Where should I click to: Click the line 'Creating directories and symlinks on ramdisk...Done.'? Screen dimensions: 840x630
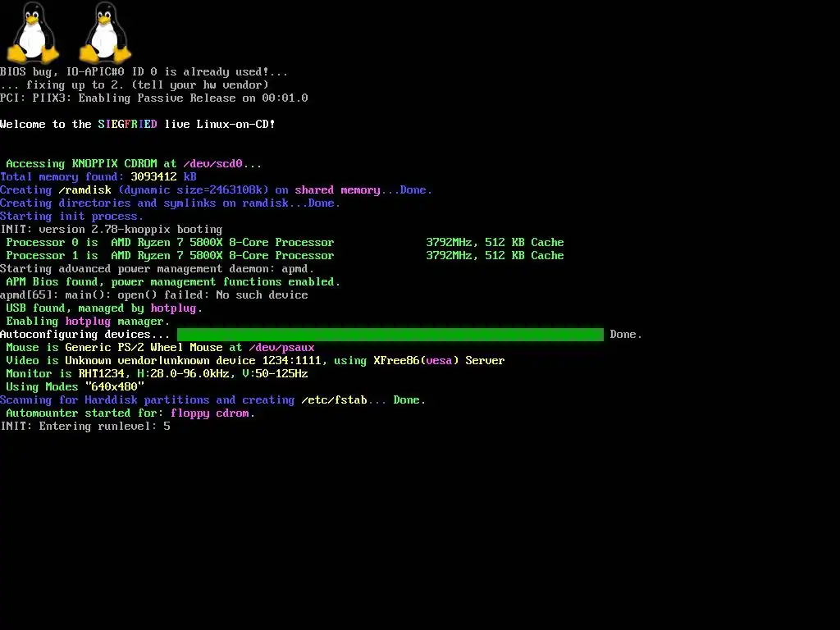pyautogui.click(x=170, y=203)
